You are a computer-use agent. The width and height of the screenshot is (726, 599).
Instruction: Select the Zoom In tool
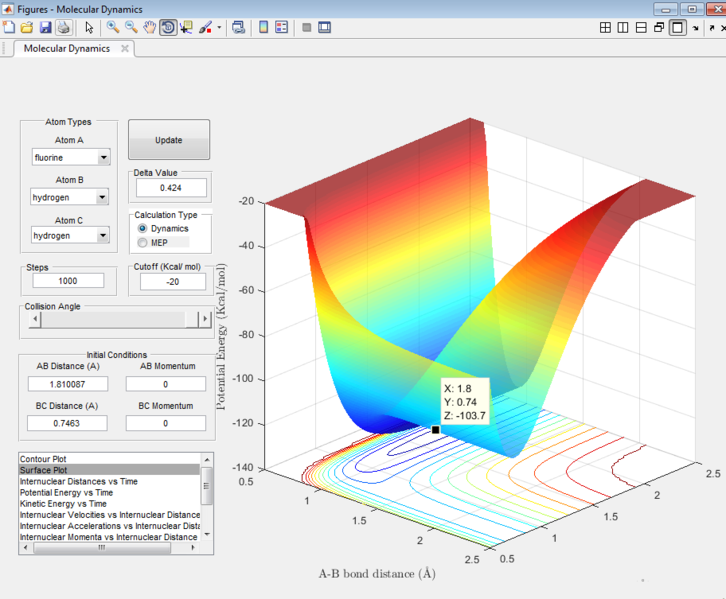click(114, 27)
